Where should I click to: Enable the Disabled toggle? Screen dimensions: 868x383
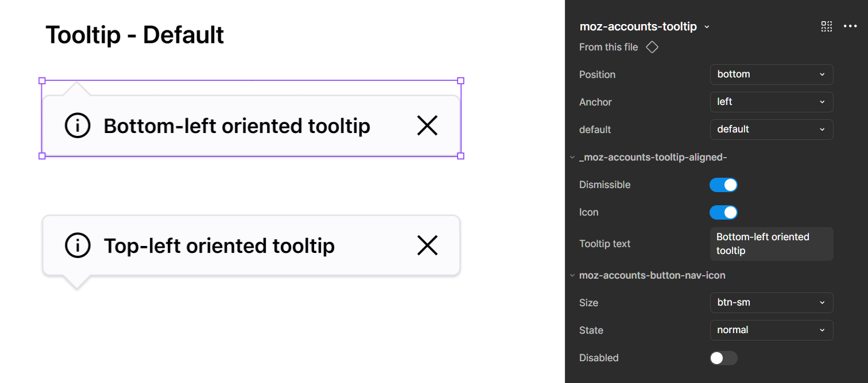[x=723, y=358]
